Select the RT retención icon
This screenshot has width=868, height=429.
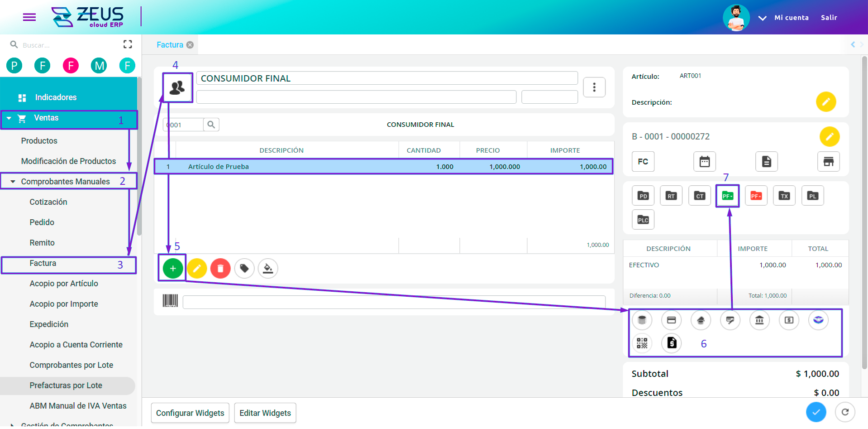(x=671, y=195)
